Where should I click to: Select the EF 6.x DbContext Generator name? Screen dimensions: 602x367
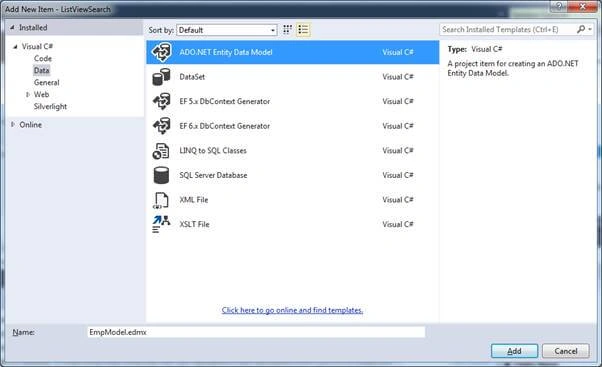tap(225, 126)
